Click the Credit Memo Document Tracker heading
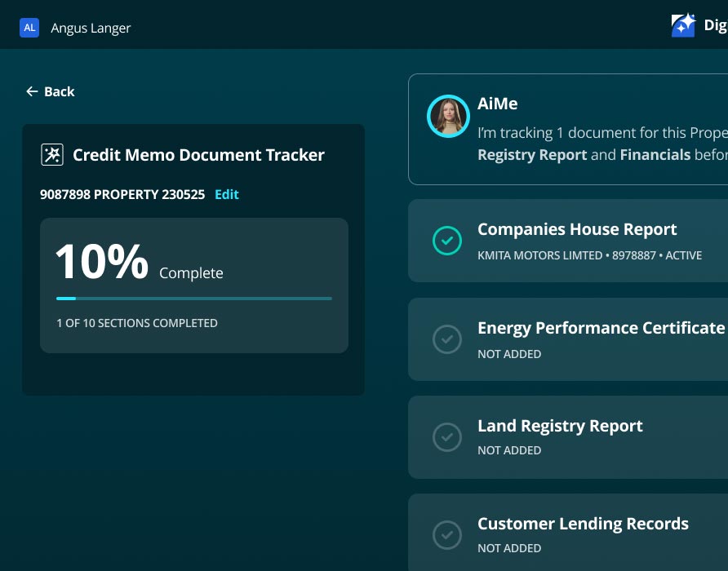The width and height of the screenshot is (728, 571). click(x=198, y=155)
